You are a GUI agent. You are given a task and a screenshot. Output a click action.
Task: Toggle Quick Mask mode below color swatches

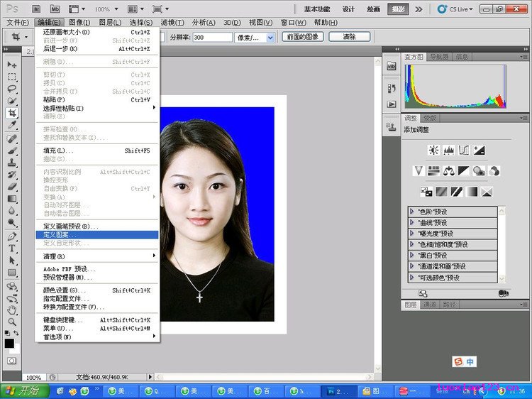(12, 361)
